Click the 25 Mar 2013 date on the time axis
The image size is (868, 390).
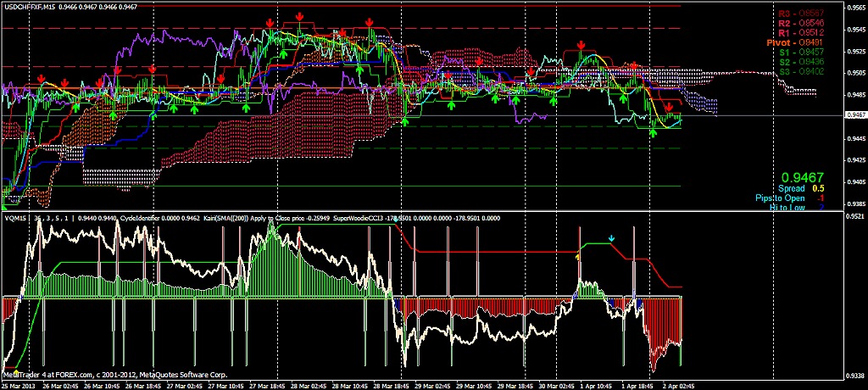pos(17,385)
